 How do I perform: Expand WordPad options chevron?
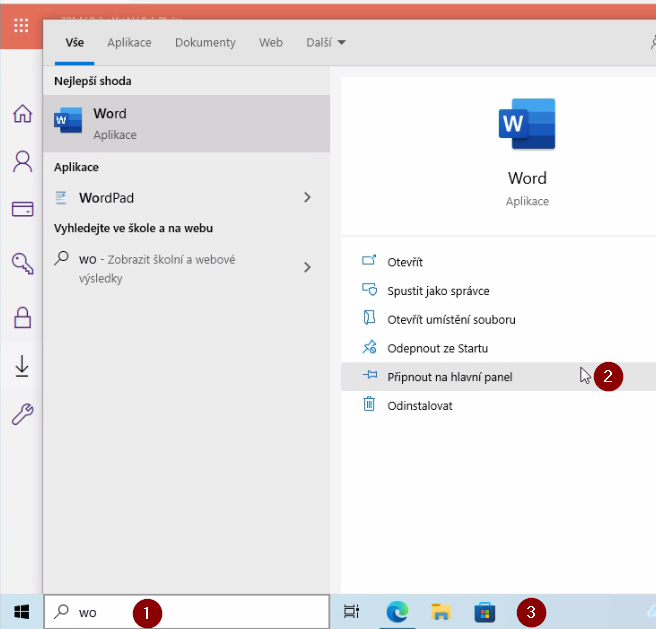click(307, 198)
